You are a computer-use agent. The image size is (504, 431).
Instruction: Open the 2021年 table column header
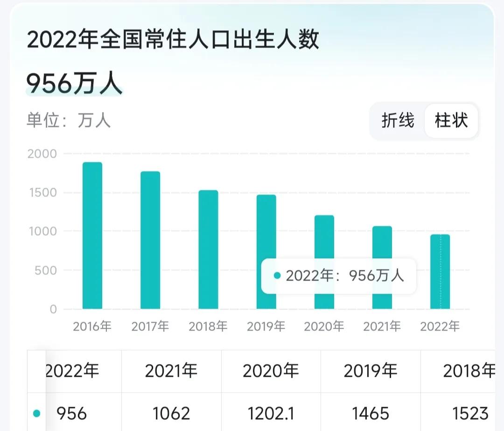(171, 371)
